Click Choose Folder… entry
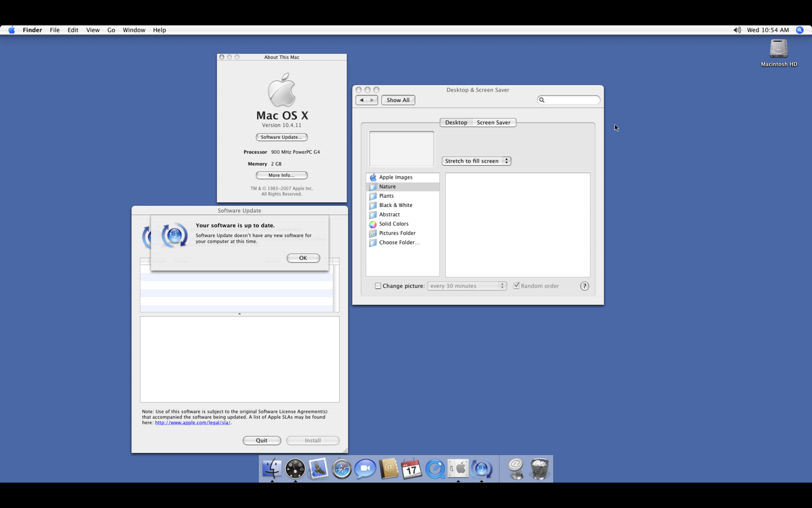 [x=403, y=242]
